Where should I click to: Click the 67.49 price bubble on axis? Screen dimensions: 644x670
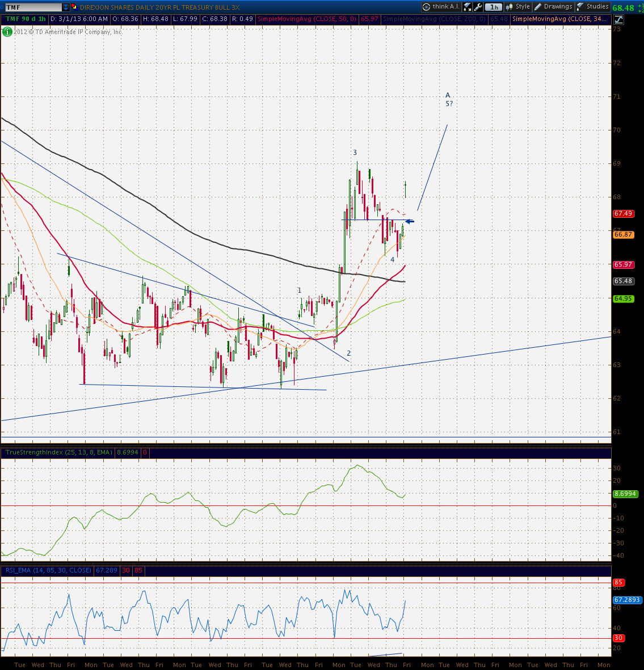623,214
